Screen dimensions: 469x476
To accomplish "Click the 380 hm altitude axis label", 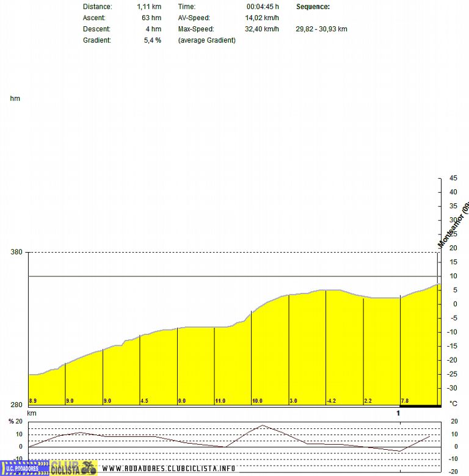I will (16, 252).
